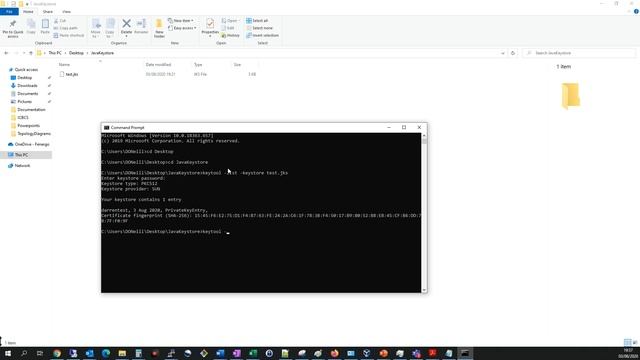Screen dimensions: 640x360
Task: Launch Google Chrome from the taskbar
Action: (x=57, y=353)
